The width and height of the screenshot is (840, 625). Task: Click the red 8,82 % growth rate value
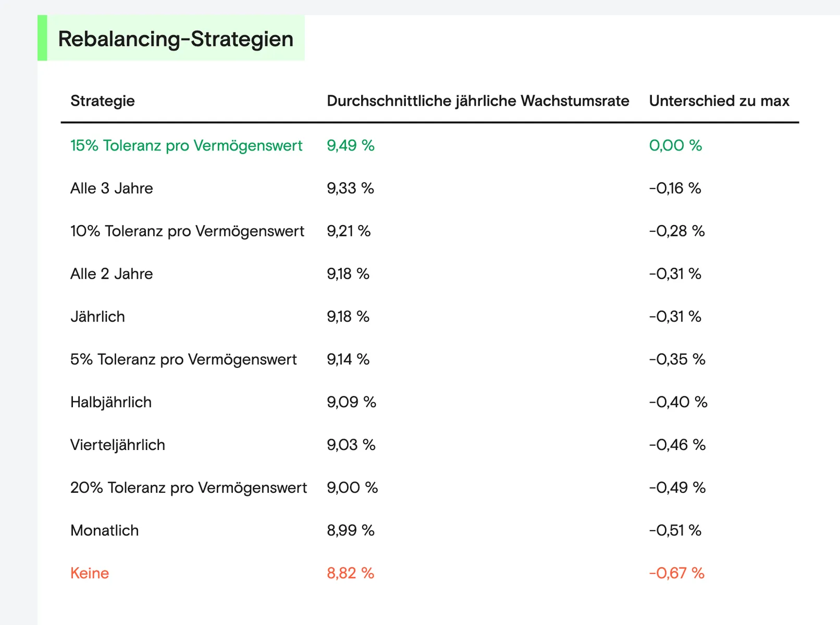pos(351,573)
